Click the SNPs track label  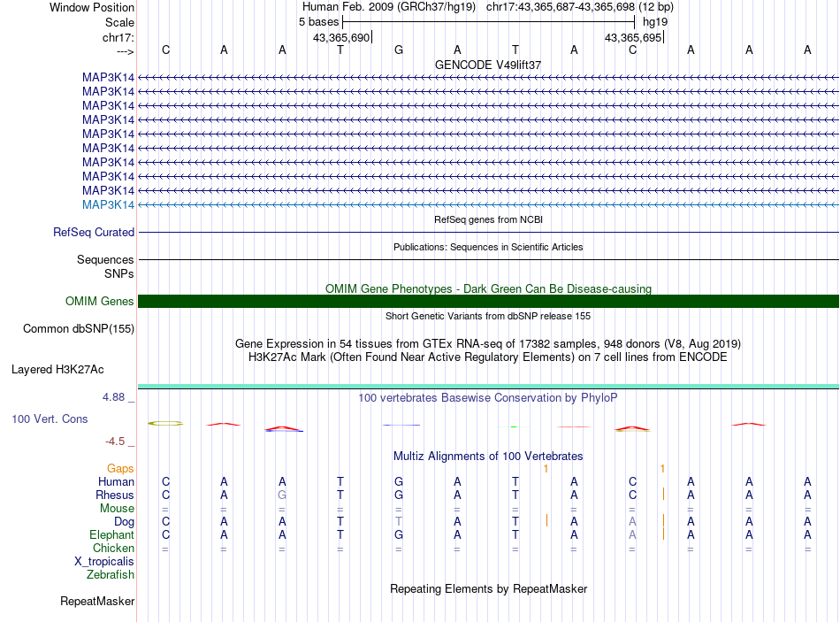[x=119, y=273]
